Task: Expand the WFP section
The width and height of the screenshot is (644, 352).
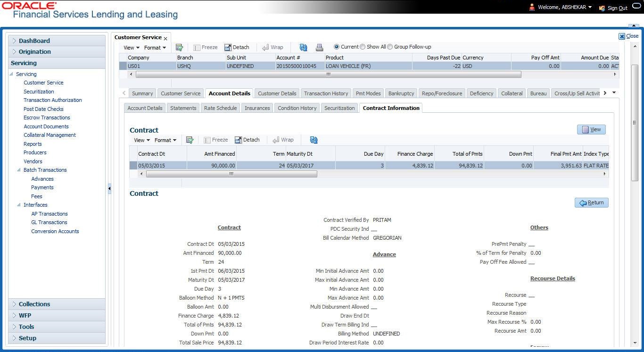Action: [57, 315]
